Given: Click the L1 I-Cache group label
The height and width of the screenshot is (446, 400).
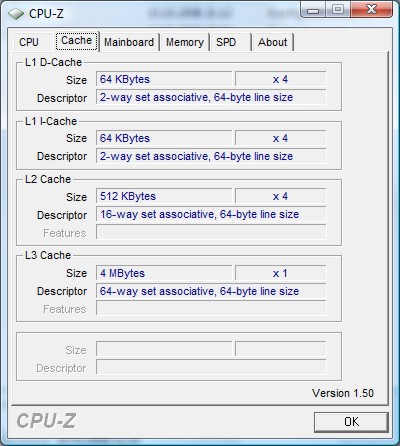Looking at the screenshot, I should (x=51, y=121).
